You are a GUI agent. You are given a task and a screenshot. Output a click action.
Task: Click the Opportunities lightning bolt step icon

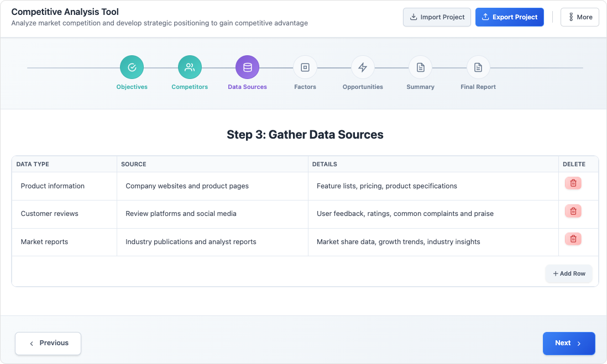363,67
